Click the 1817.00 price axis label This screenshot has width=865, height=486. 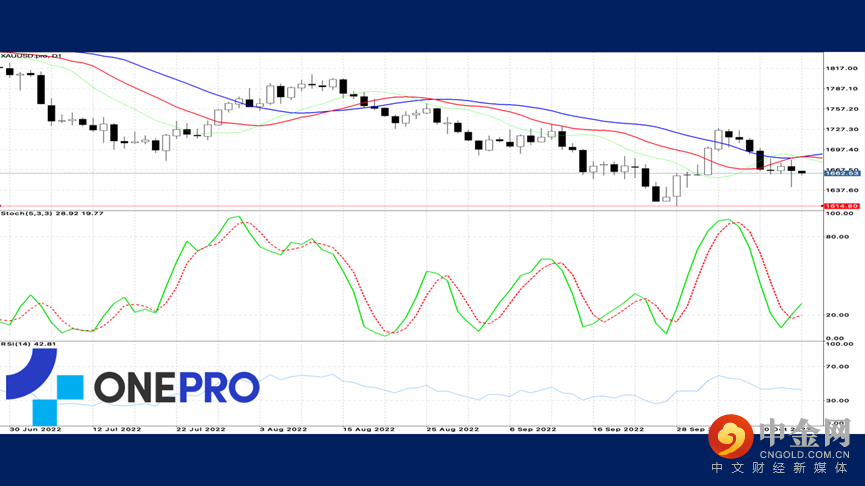click(841, 68)
